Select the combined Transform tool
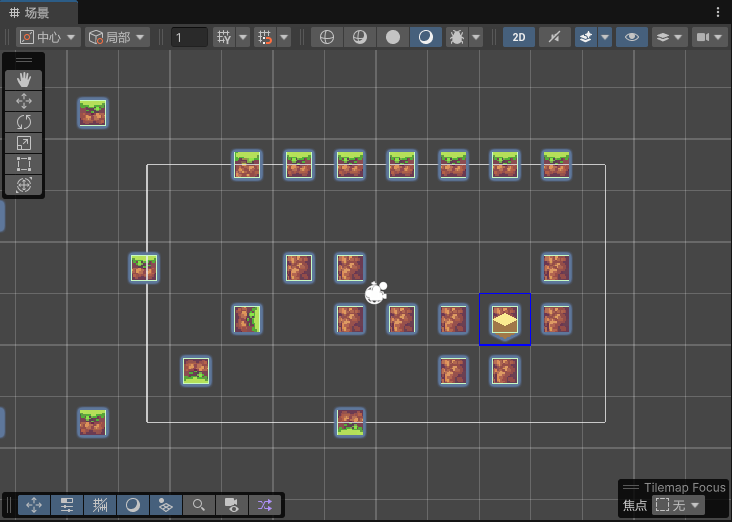Image resolution: width=732 pixels, height=522 pixels. pyautogui.click(x=24, y=185)
